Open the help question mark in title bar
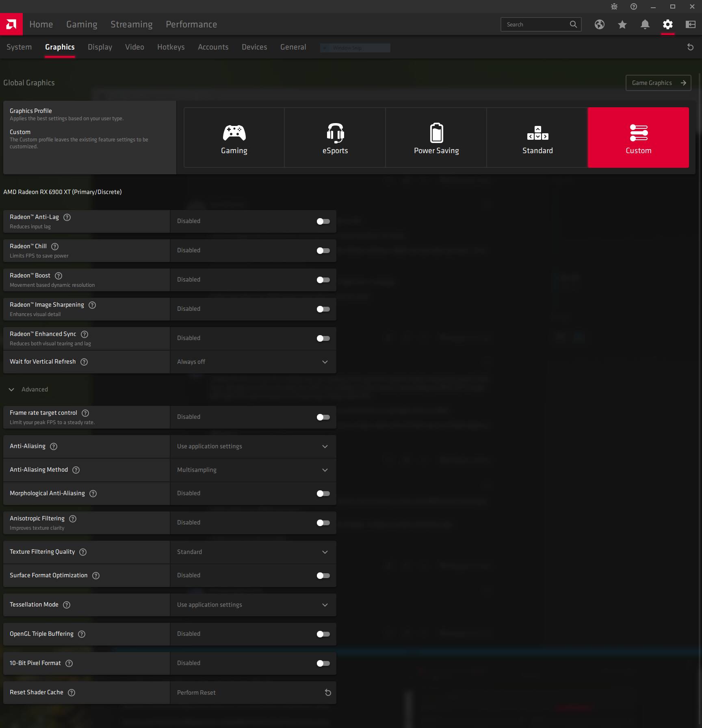The width and height of the screenshot is (702, 728). coord(634,6)
